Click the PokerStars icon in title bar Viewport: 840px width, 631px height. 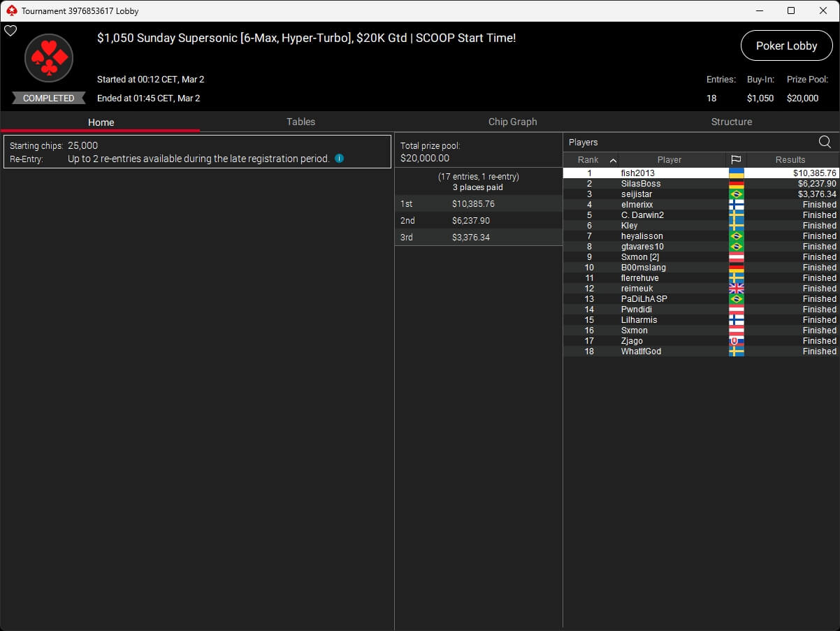(x=11, y=10)
